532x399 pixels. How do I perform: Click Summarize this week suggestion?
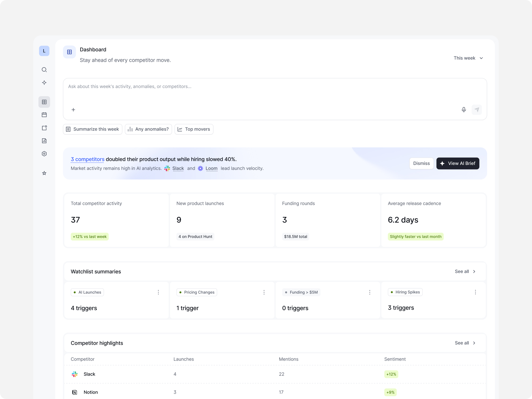pyautogui.click(x=93, y=129)
